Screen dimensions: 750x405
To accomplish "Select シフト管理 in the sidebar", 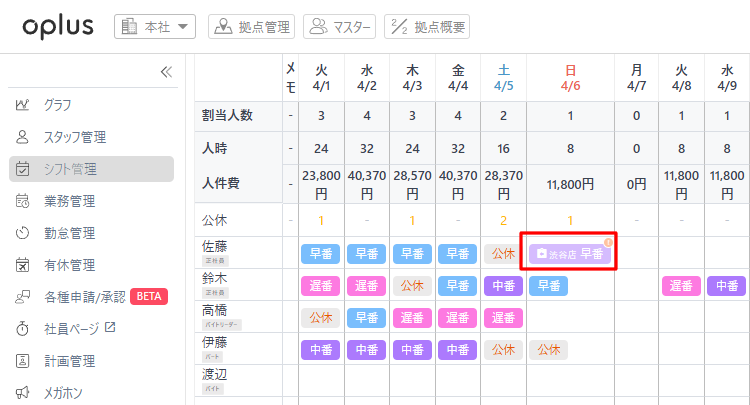I will [x=91, y=169].
